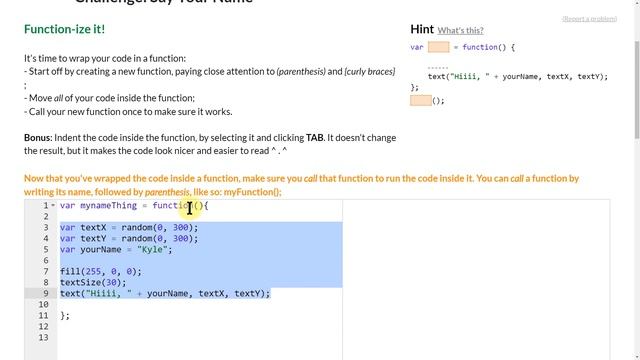Click line number 12 in the gutter
Image resolution: width=640 pixels, height=360 pixels.
coord(43,327)
